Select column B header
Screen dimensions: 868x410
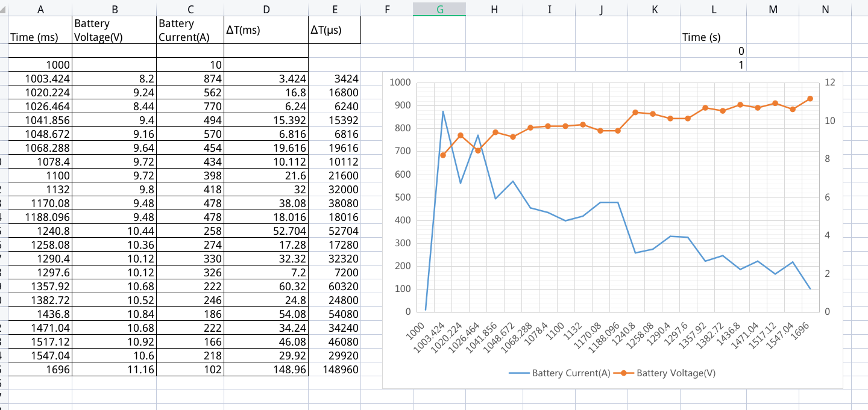coord(115,9)
